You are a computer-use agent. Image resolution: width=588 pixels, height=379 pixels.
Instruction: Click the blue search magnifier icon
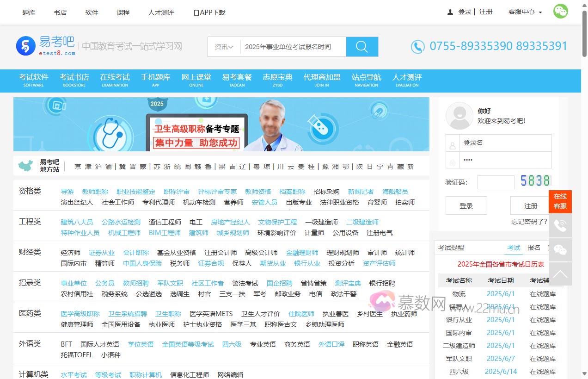362,46
